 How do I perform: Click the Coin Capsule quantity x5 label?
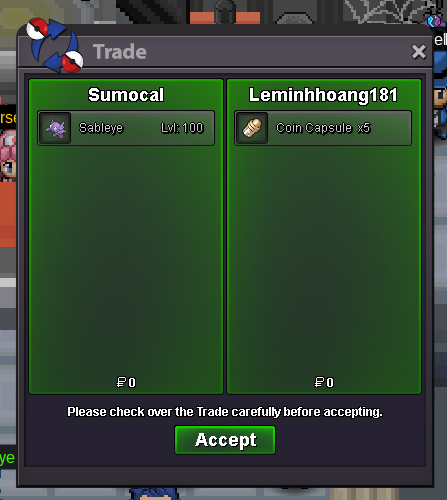(364, 128)
